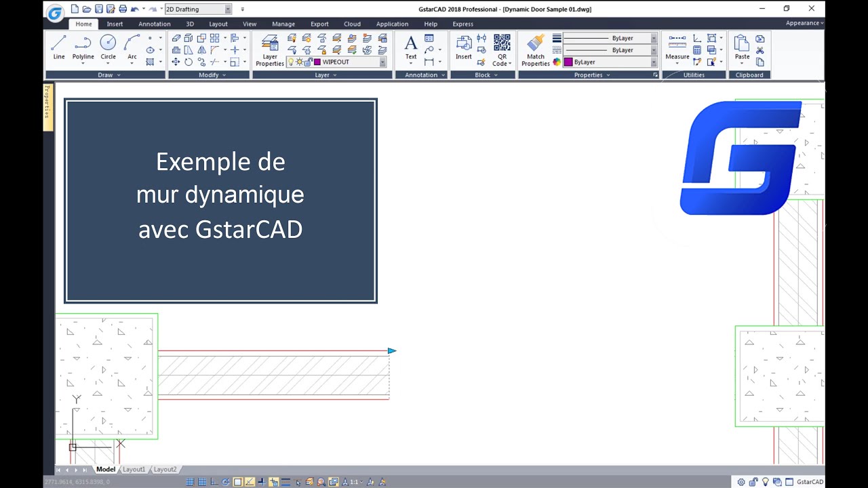The image size is (868, 488).
Task: Click the GstarCAD status bar button
Action: [x=810, y=482]
